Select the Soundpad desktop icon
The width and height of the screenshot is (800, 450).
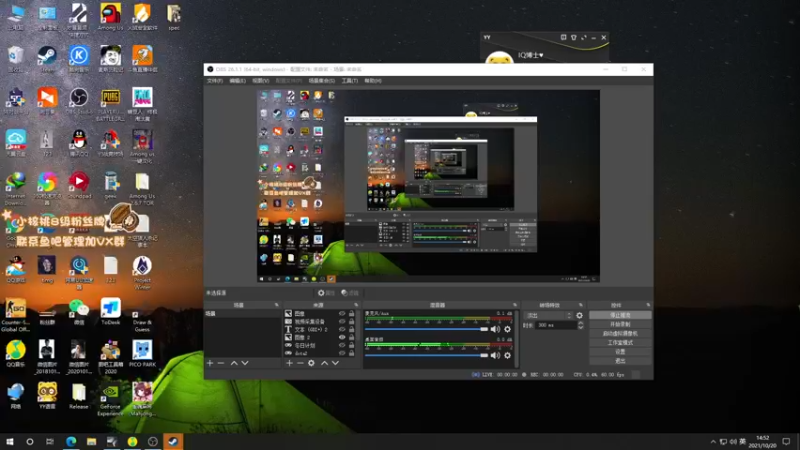79,185
